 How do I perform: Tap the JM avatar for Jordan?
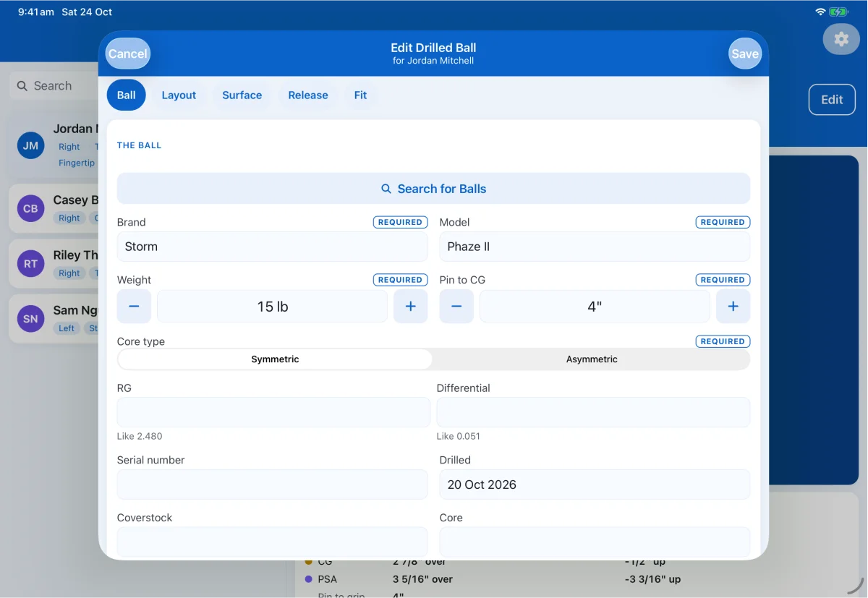point(30,145)
